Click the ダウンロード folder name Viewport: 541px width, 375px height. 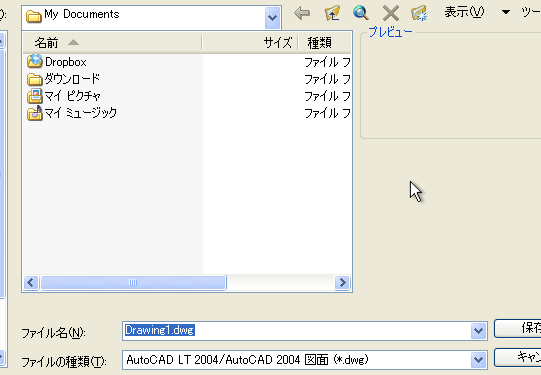[72, 79]
